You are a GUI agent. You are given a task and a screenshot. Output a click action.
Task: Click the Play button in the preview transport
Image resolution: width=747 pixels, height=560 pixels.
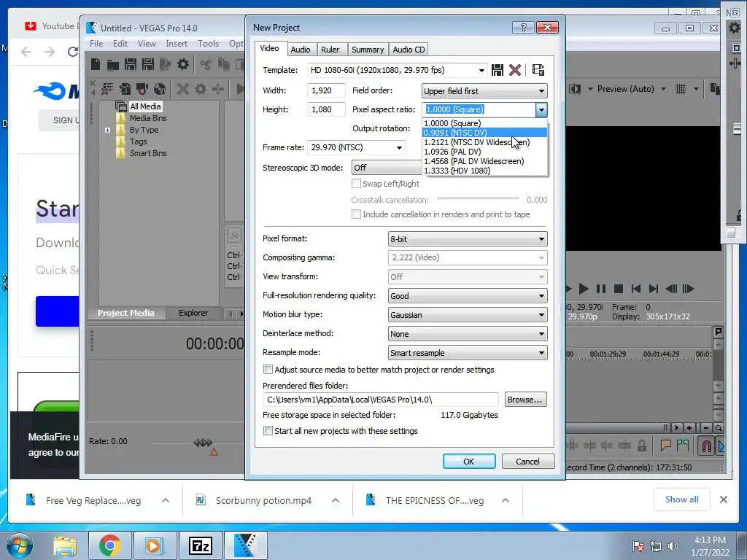(x=583, y=289)
